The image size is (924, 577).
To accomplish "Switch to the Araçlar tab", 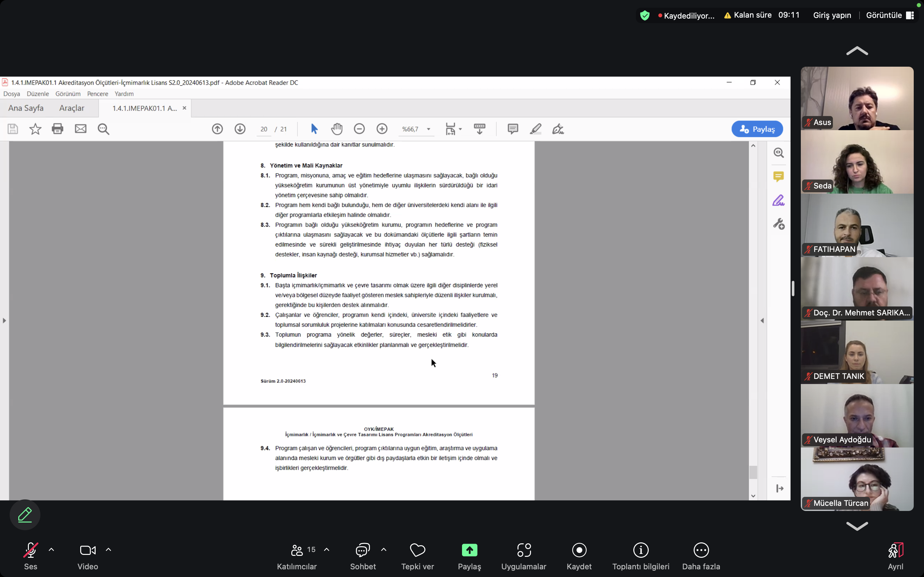I will pos(72,108).
